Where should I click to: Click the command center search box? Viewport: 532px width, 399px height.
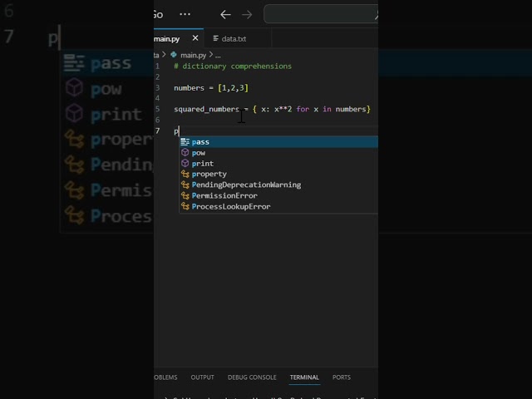[321, 14]
